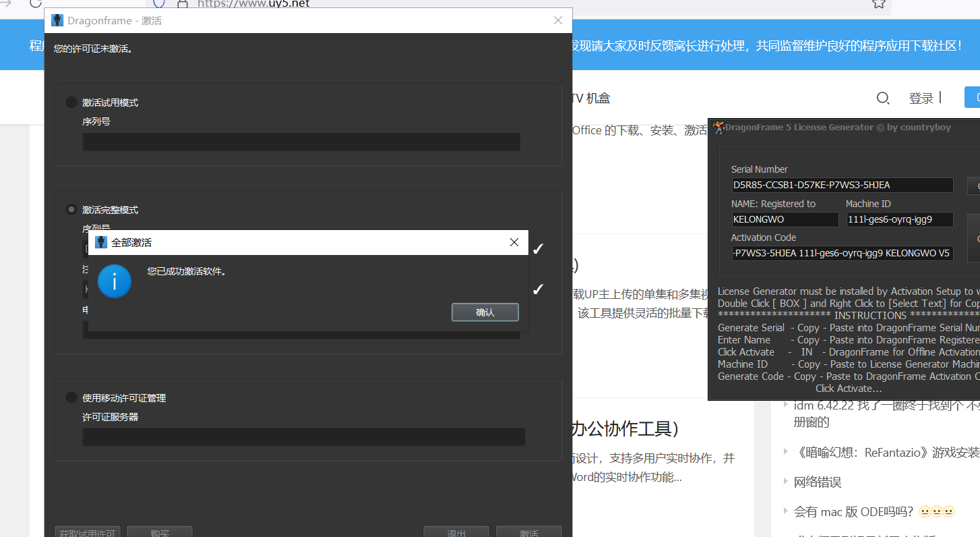Screen dimensions: 980x537
Task: Close the Dragonframe - 激活 window
Action: coord(558,20)
